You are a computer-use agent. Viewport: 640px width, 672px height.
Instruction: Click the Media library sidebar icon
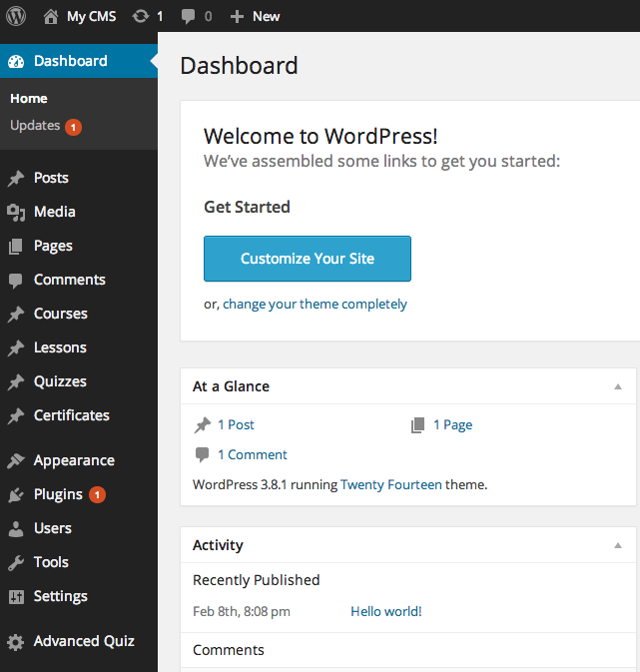16,212
